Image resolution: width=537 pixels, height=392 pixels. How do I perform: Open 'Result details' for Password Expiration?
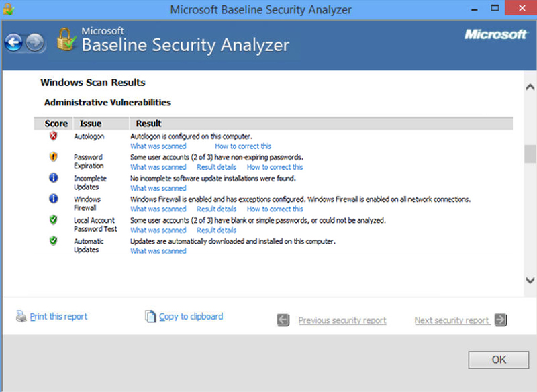click(x=216, y=167)
